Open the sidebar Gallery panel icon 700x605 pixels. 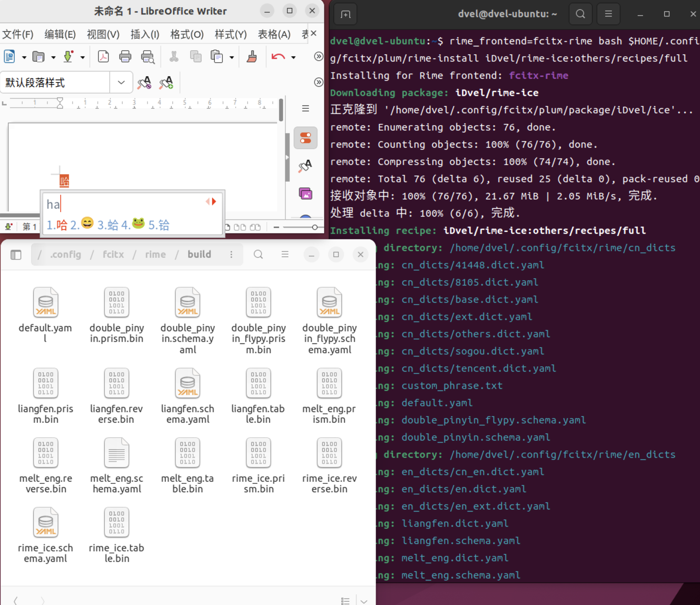pos(305,194)
